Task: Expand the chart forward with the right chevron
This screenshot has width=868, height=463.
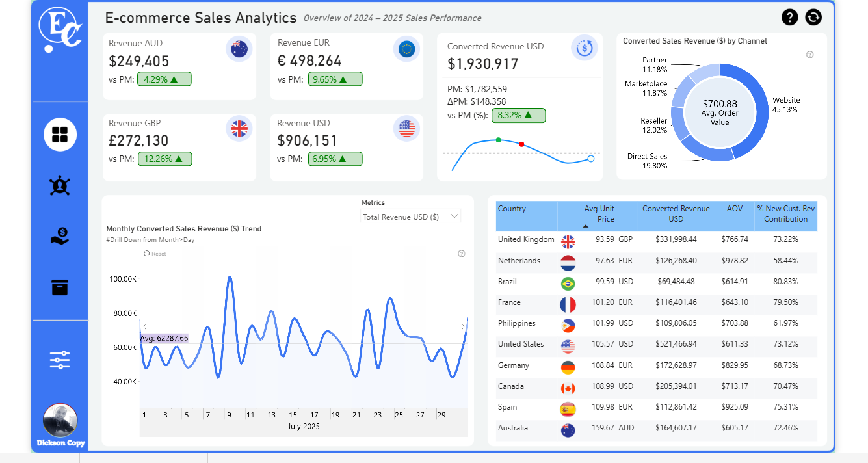Action: (x=464, y=325)
